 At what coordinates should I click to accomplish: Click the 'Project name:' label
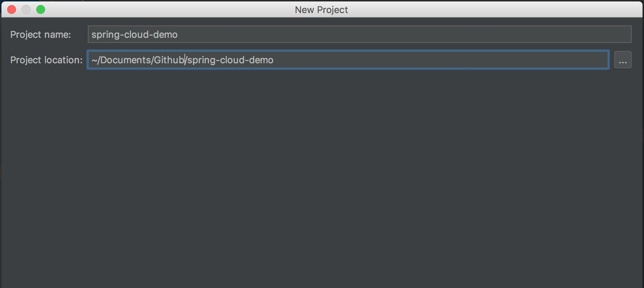(41, 35)
